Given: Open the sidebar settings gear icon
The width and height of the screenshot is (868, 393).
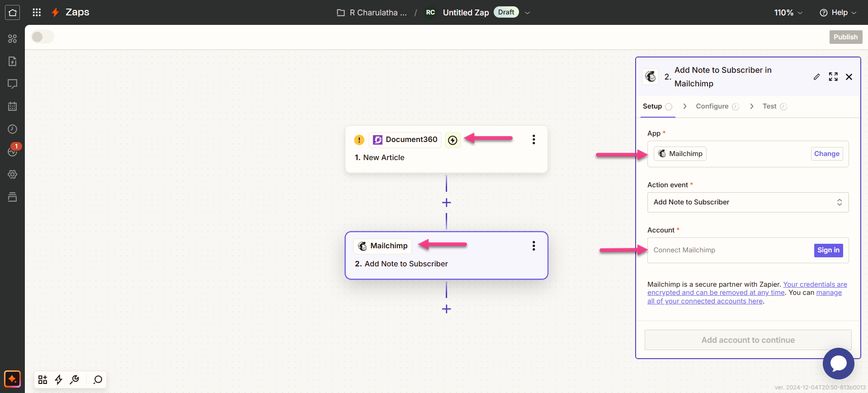Looking at the screenshot, I should [x=12, y=174].
